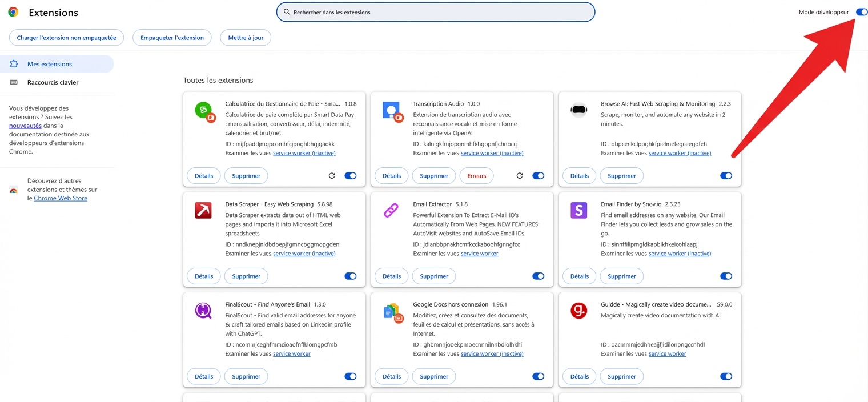The image size is (868, 402).
Task: Click the Extensions puzzle logo top left
Action: point(13,11)
